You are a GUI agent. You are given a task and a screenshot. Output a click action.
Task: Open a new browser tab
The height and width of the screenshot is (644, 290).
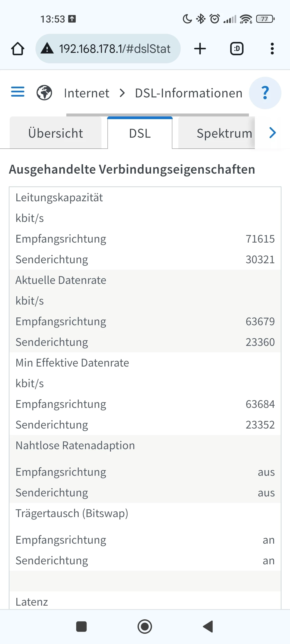click(x=200, y=49)
